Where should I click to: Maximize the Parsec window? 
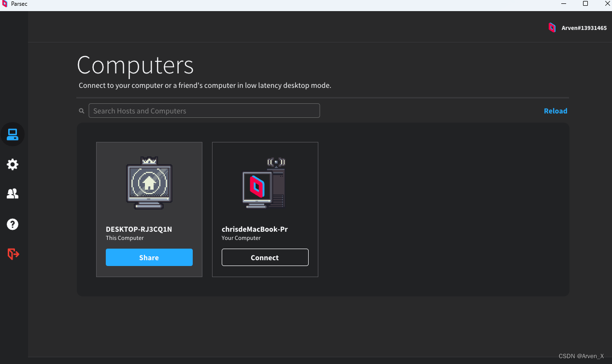tap(585, 4)
